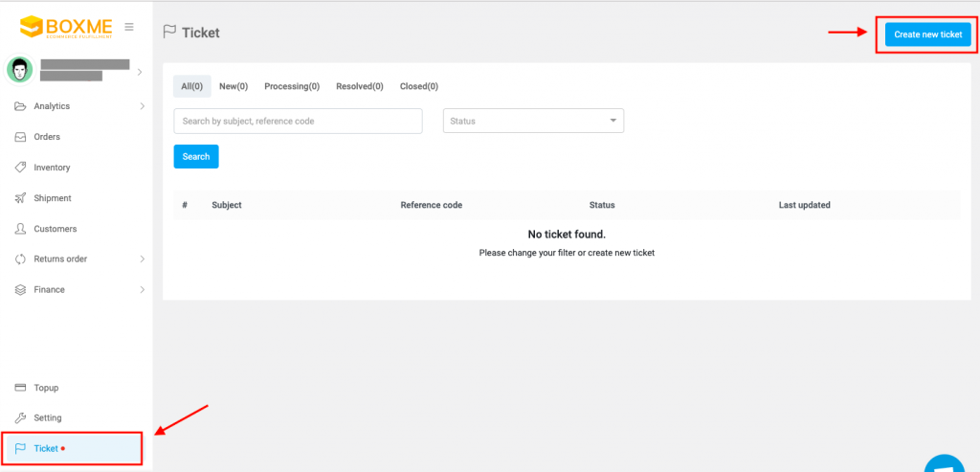Switch to the Processing(0) tab
Viewport: 980px width, 472px height.
tap(292, 86)
